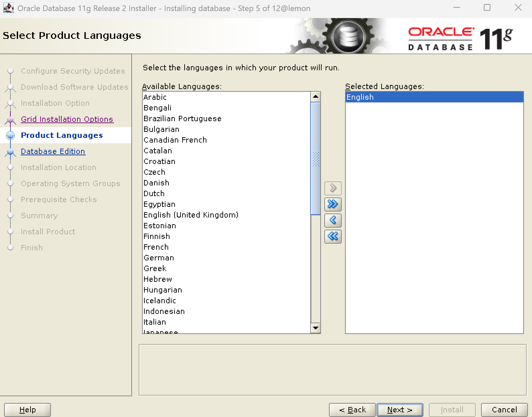Select Icelandic in Available Languages
This screenshot has height=417, width=532.
226,301
